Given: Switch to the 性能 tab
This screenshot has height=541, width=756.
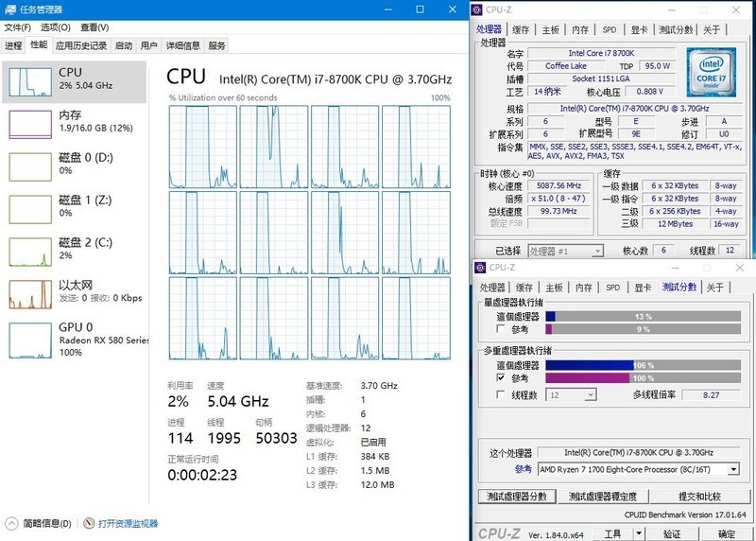Looking at the screenshot, I should point(39,44).
